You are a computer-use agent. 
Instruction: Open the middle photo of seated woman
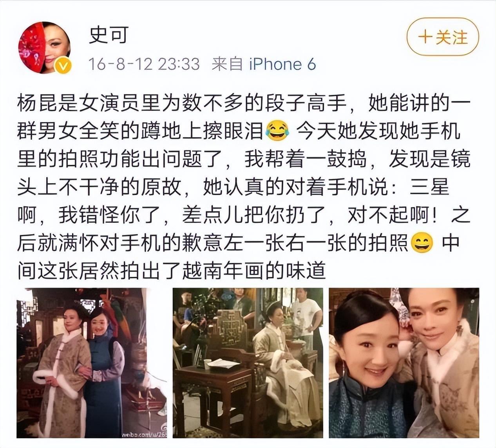pyautogui.click(x=248, y=363)
